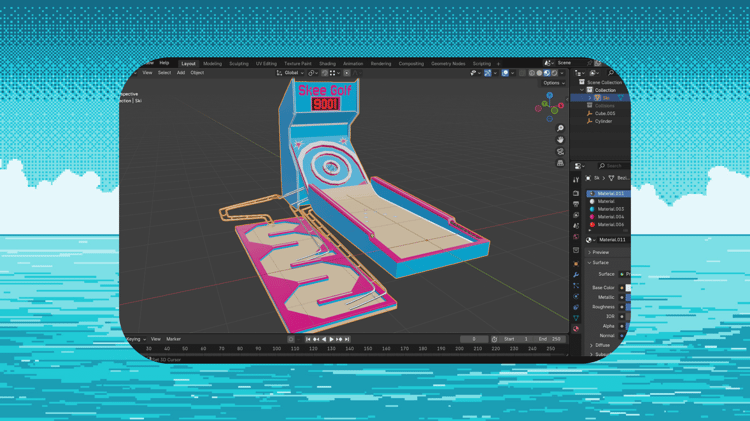Open the Material properties tab icon
Image resolution: width=750 pixels, height=421 pixels.
576,328
